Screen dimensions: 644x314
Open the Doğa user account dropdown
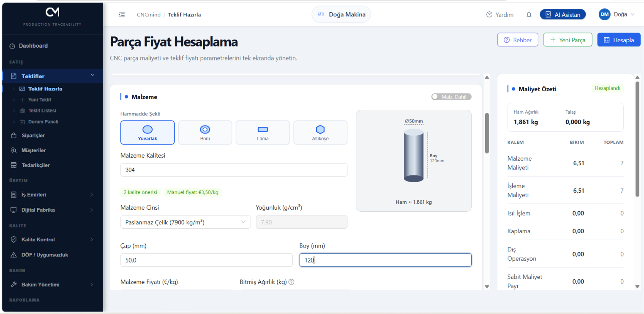(x=617, y=14)
